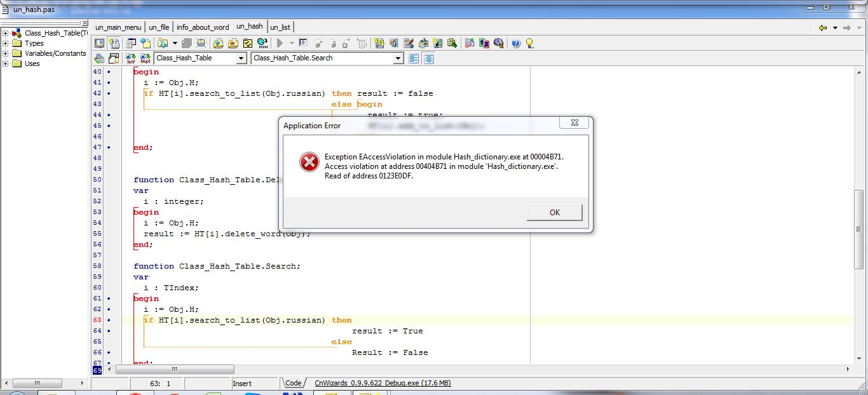Open the info_about_word tab
The image size is (868, 395).
click(x=203, y=27)
